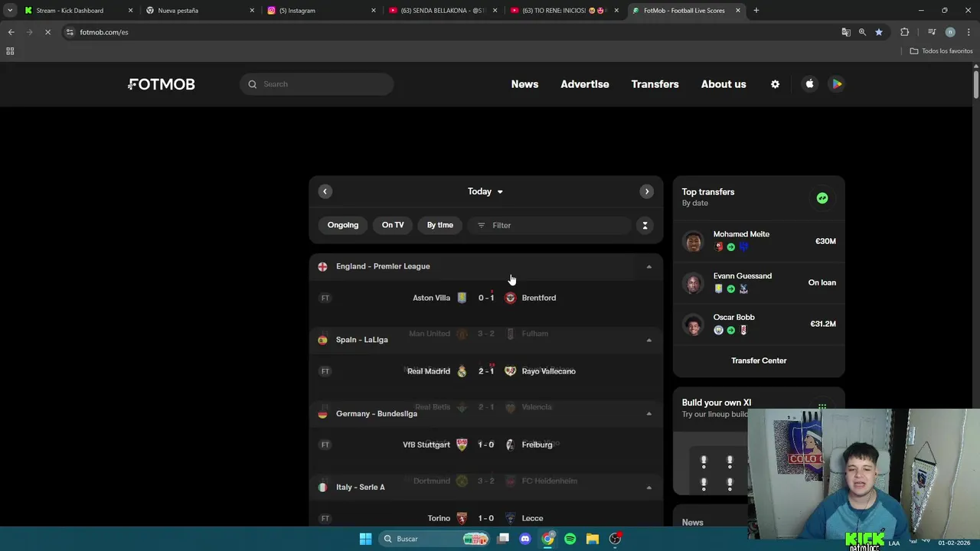
Task: Open Mohamed Meite transfer entry
Action: [x=759, y=241]
